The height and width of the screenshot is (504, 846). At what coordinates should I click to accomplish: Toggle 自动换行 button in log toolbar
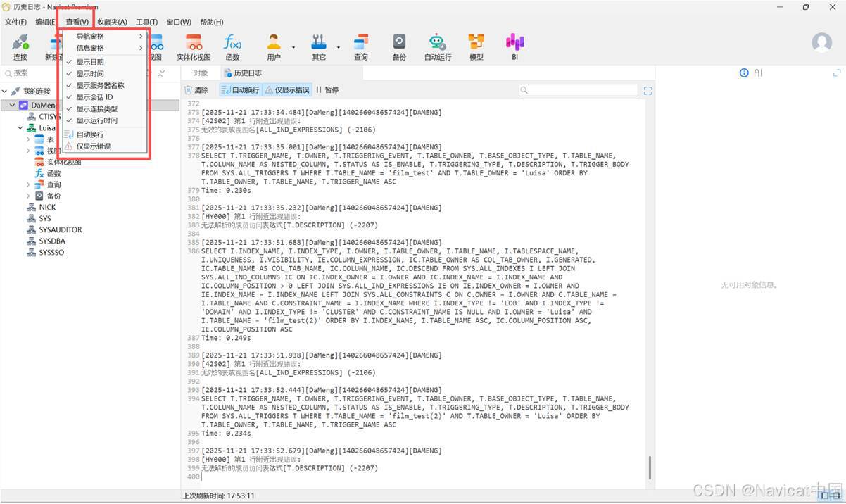tap(240, 90)
